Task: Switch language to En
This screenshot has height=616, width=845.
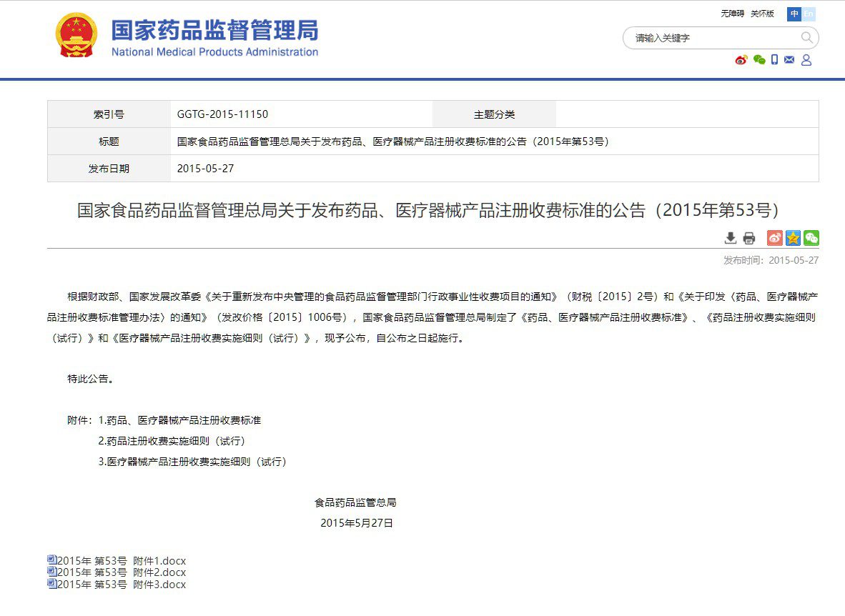Action: [809, 14]
